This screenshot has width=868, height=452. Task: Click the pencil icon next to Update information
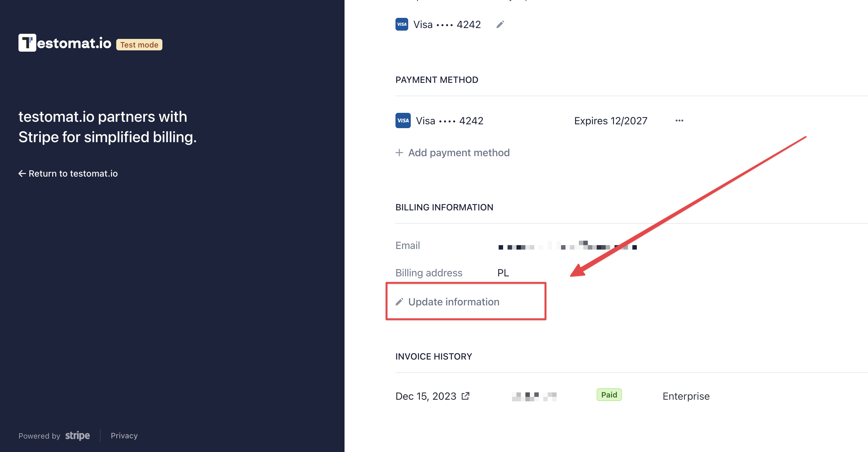pos(399,302)
